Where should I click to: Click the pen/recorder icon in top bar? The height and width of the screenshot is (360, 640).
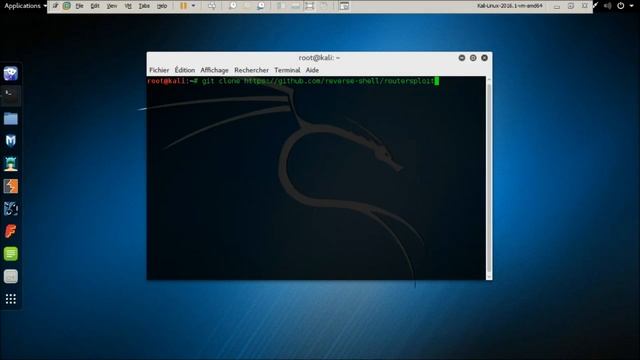(x=596, y=6)
